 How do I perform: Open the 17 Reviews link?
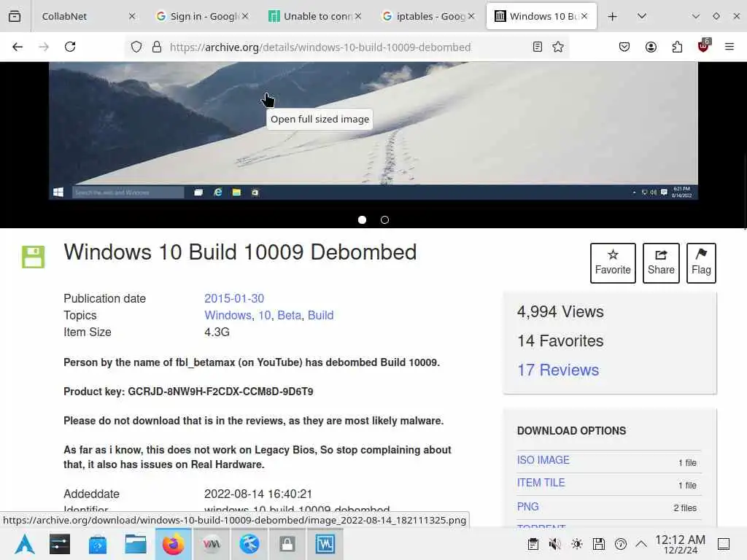(558, 370)
